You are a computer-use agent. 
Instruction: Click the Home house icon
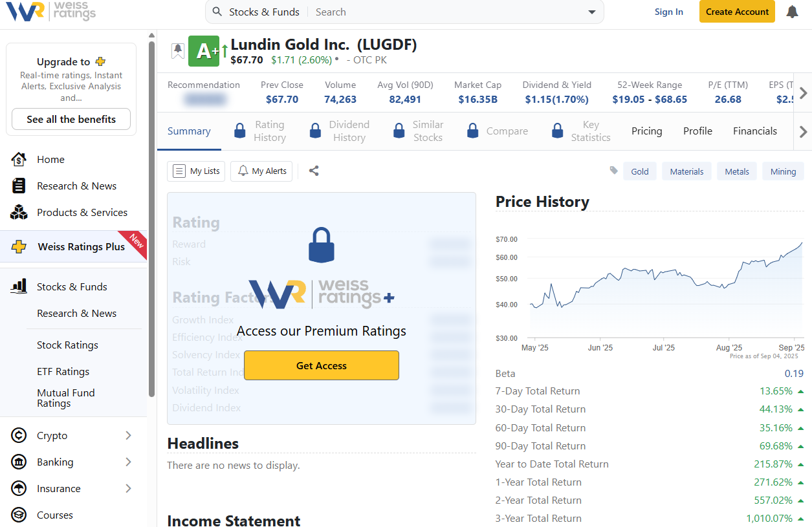coord(19,159)
